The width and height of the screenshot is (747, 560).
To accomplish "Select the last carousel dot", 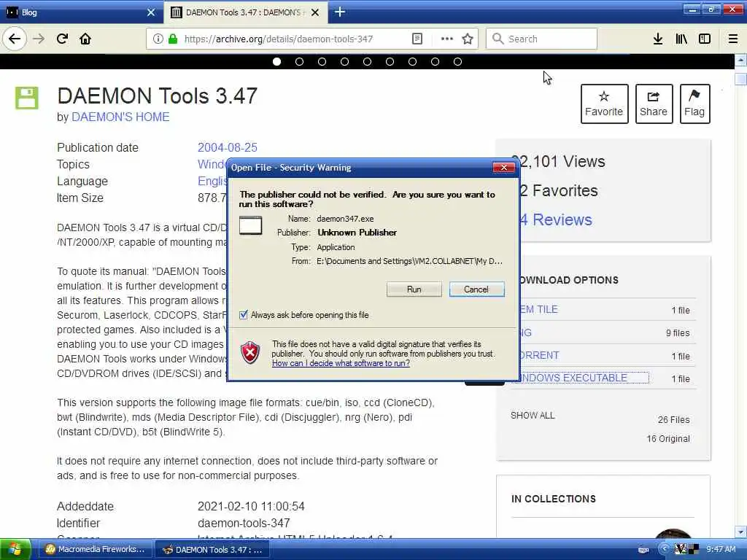I will (457, 61).
